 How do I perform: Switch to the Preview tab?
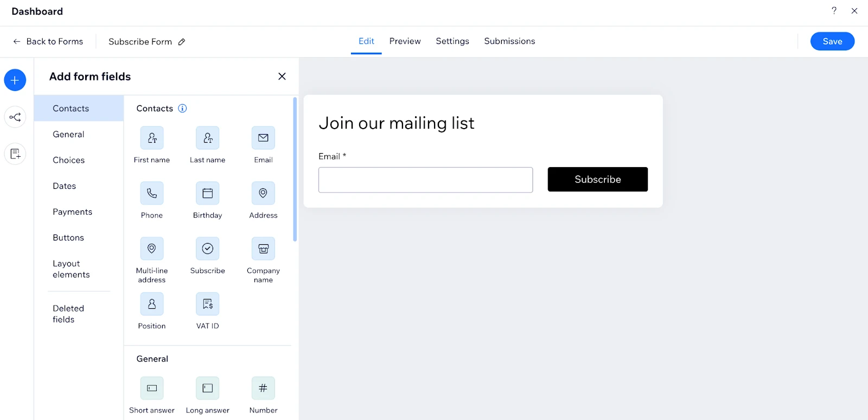coord(405,41)
